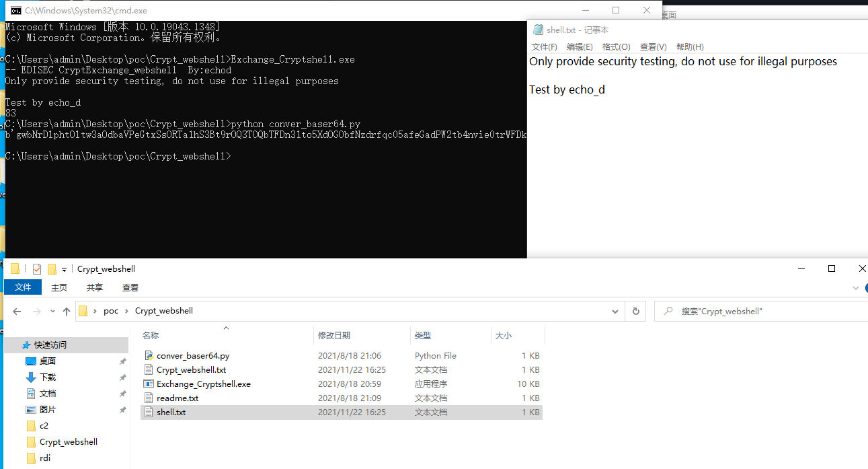Click the Properties checkmark quick access icon
Viewport: 868px width, 469px height.
click(x=37, y=269)
